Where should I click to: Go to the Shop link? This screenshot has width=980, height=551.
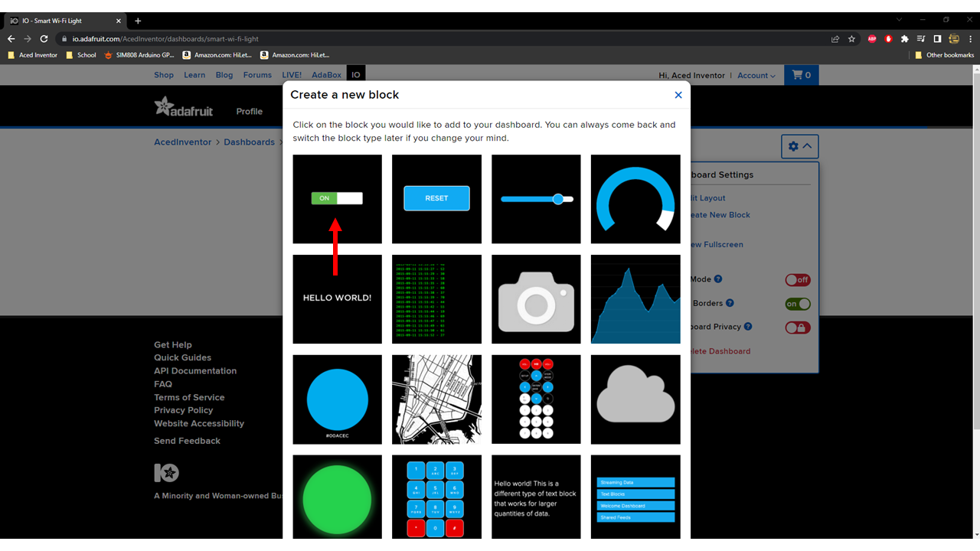[x=164, y=75]
